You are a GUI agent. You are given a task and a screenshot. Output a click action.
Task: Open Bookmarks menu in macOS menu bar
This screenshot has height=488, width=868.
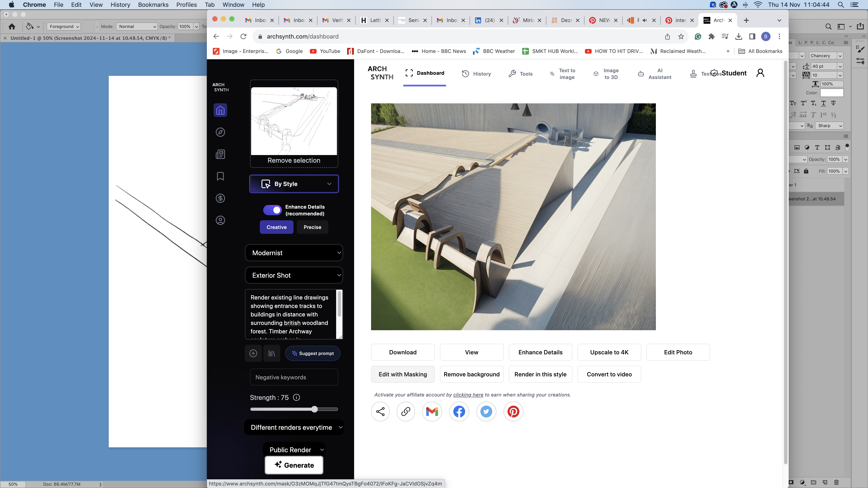153,5
